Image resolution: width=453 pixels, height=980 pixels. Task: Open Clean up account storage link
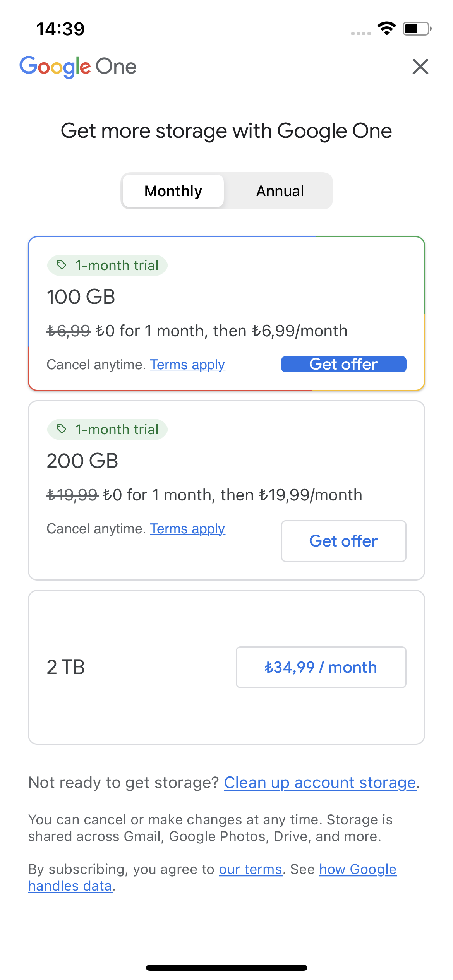click(320, 783)
